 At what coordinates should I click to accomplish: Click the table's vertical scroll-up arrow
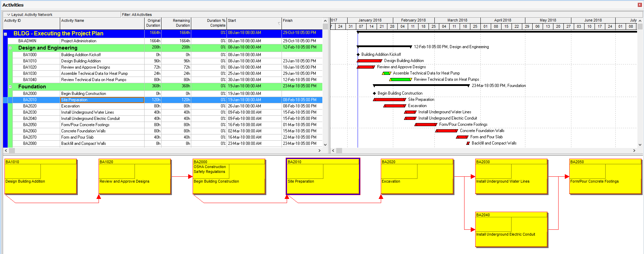pyautogui.click(x=325, y=21)
